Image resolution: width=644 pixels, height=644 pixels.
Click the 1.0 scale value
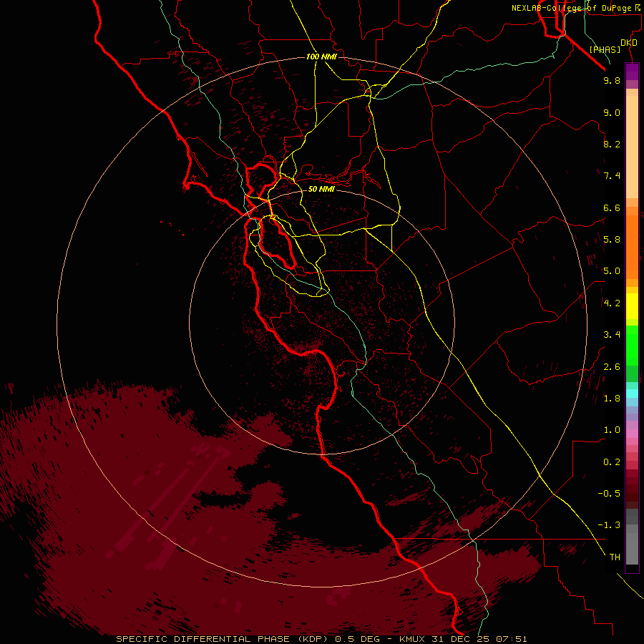[612, 430]
